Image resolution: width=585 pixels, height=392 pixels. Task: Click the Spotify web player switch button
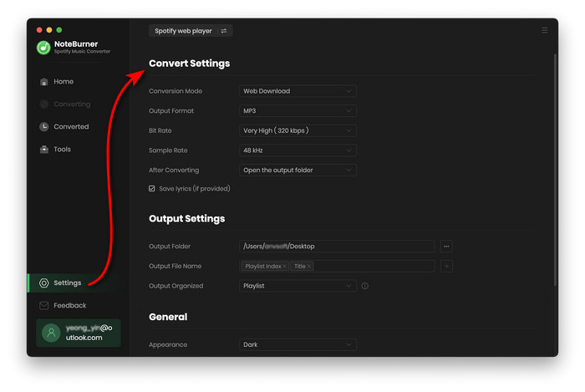[191, 31]
